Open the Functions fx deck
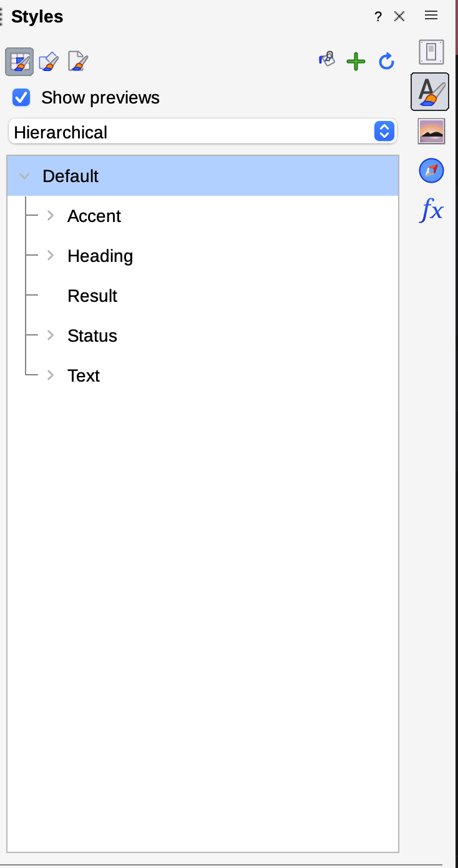Viewport: 458px width, 868px height. 431,210
